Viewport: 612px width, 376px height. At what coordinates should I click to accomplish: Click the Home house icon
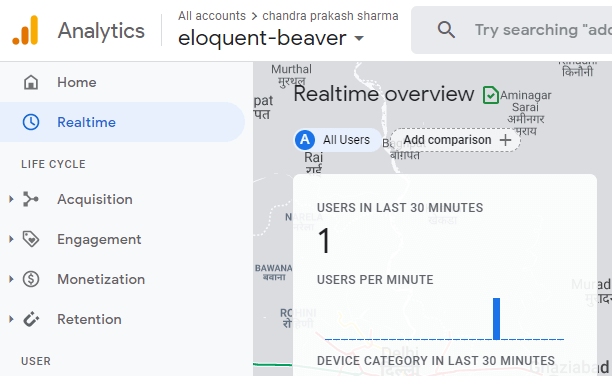pyautogui.click(x=31, y=82)
